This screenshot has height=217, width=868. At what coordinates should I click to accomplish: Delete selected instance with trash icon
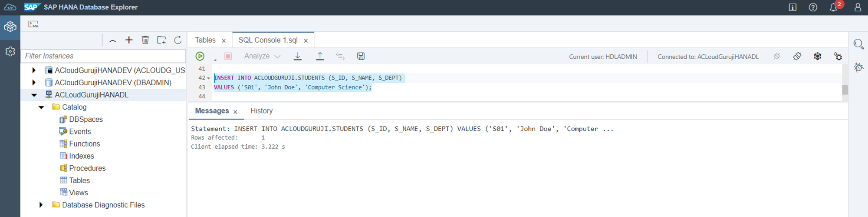145,40
